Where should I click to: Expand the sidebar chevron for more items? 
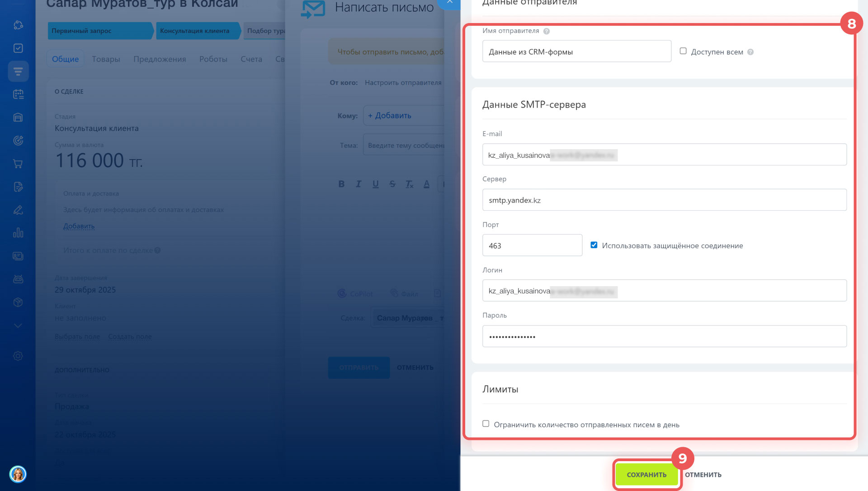pyautogui.click(x=18, y=326)
